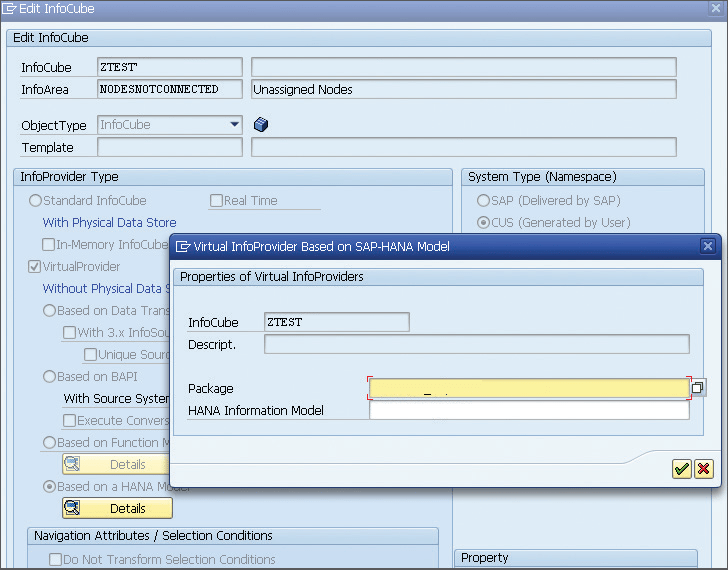Screen dimensions: 728x570
Task: Select Based on a HANA Model radio
Action: tap(49, 487)
